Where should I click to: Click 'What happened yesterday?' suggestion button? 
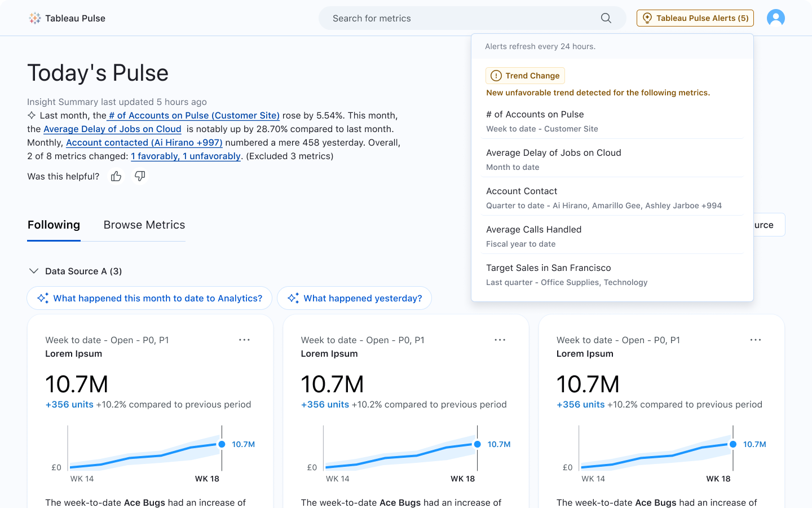point(354,298)
